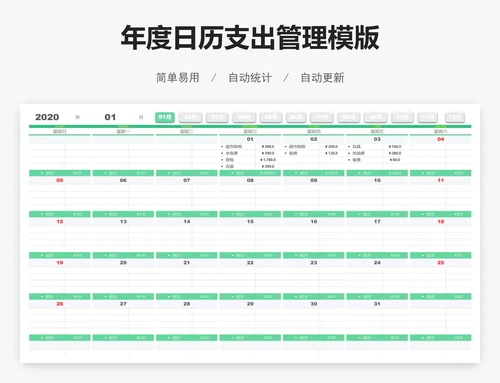The image size is (500, 383).
Task: Click the ¥120.0 expense on day 02
Action: (331, 153)
